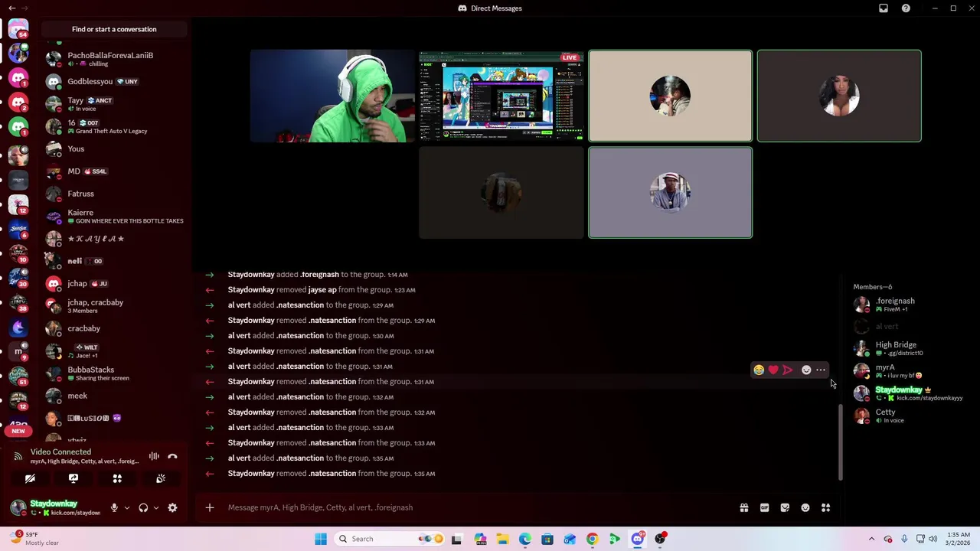Open the GIF picker
The width and height of the screenshot is (980, 551).
[x=764, y=507]
